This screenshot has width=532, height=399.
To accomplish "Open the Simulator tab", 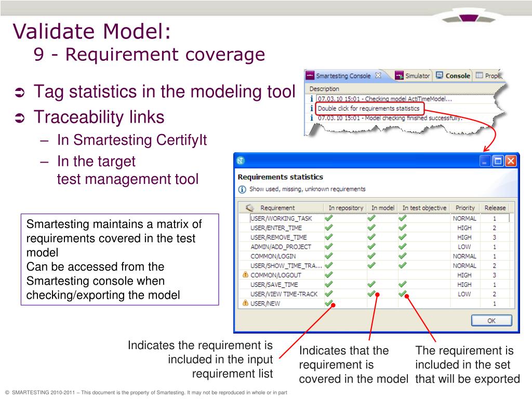I will 413,76.
